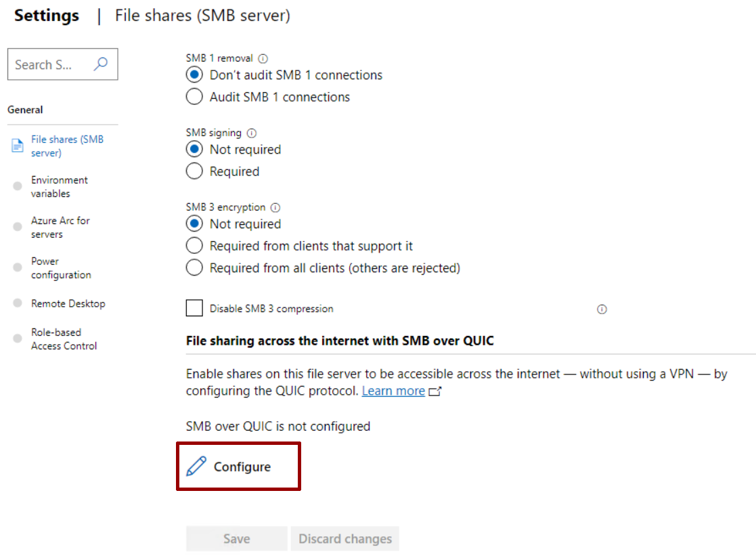This screenshot has height=560, width=756.
Task: Click the search magnifier icon
Action: point(100,64)
